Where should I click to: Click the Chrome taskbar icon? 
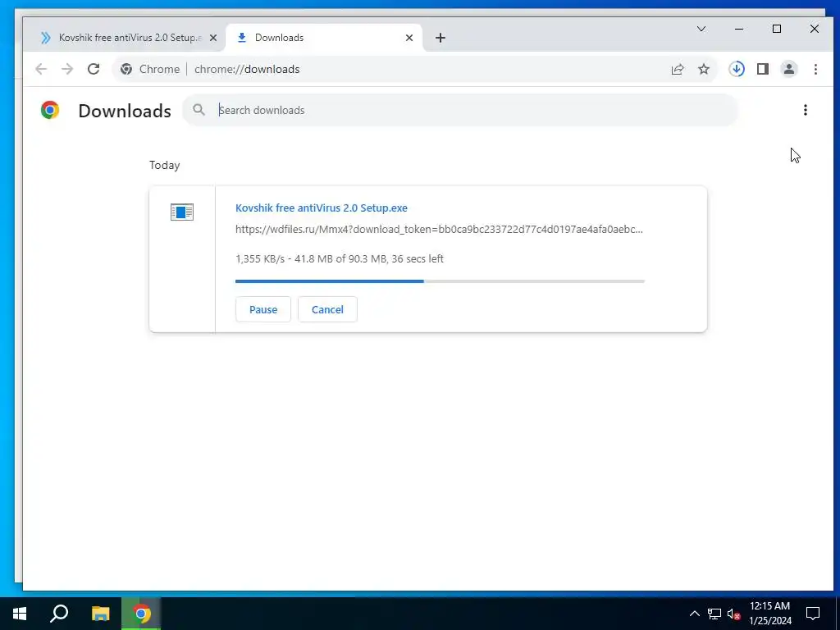click(141, 614)
